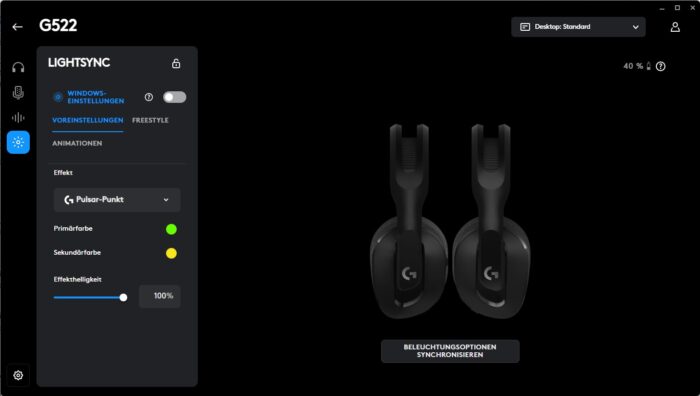Click the user account profile icon
Screen dimensions: 700x396
click(675, 27)
